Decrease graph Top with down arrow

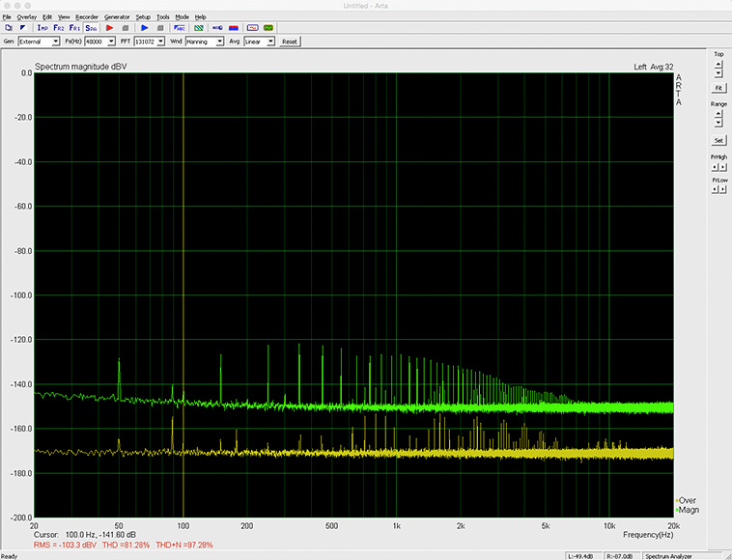pyautogui.click(x=718, y=73)
